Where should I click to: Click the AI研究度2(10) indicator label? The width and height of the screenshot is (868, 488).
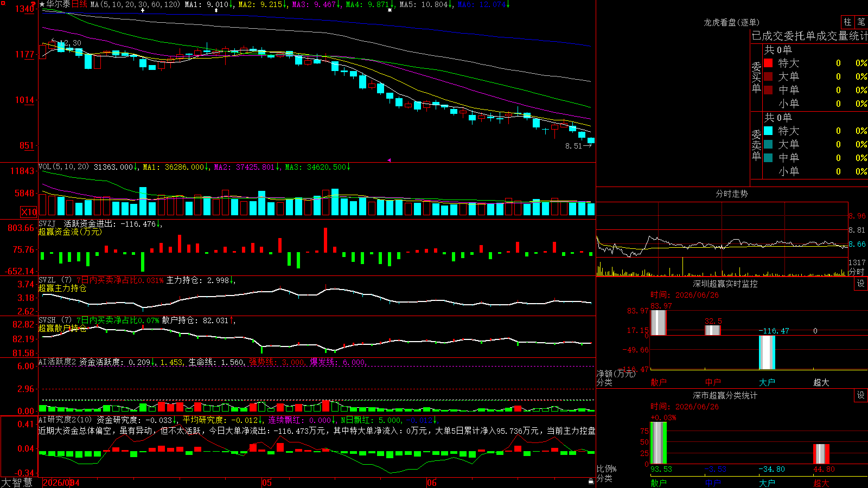tap(65, 420)
